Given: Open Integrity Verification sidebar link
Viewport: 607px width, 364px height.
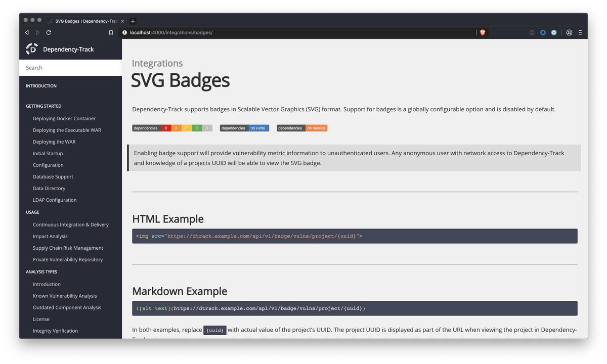Looking at the screenshot, I should coord(55,331).
